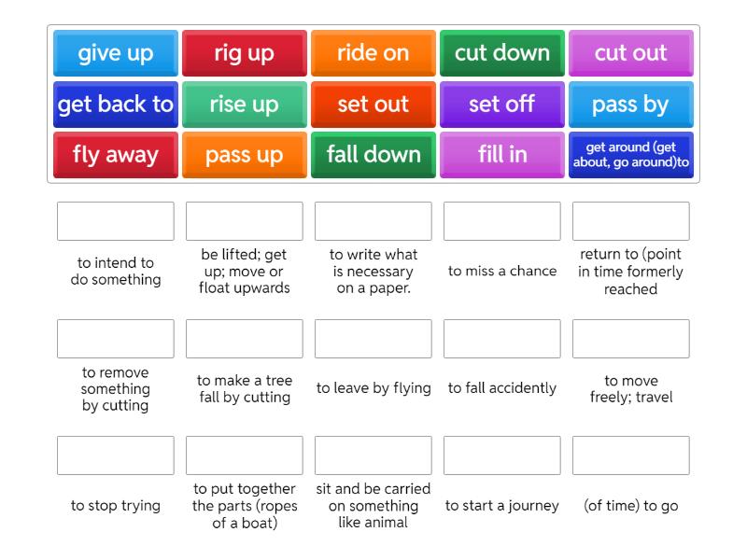Pick the "pass up" tile
The width and height of the screenshot is (747, 560).
pyautogui.click(x=244, y=155)
